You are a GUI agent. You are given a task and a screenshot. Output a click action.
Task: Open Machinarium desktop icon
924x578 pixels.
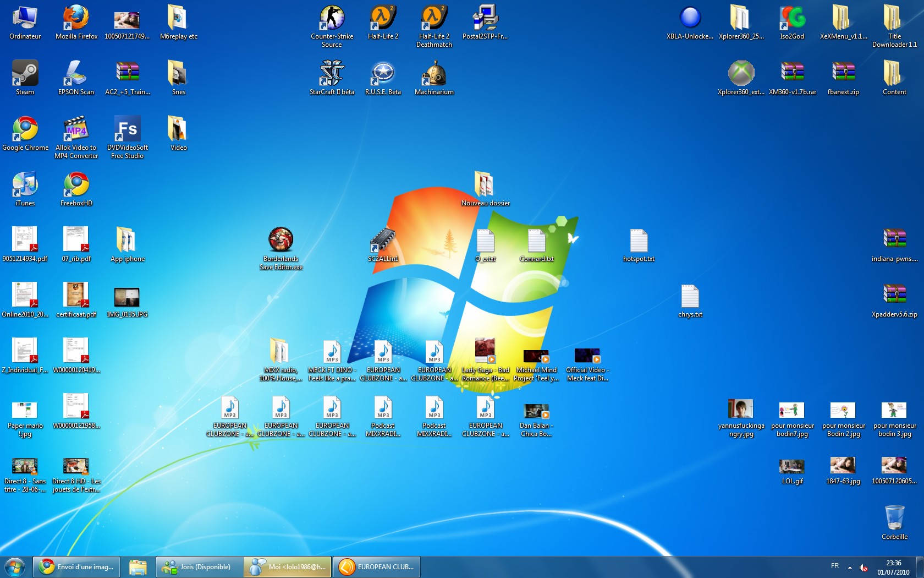(434, 78)
